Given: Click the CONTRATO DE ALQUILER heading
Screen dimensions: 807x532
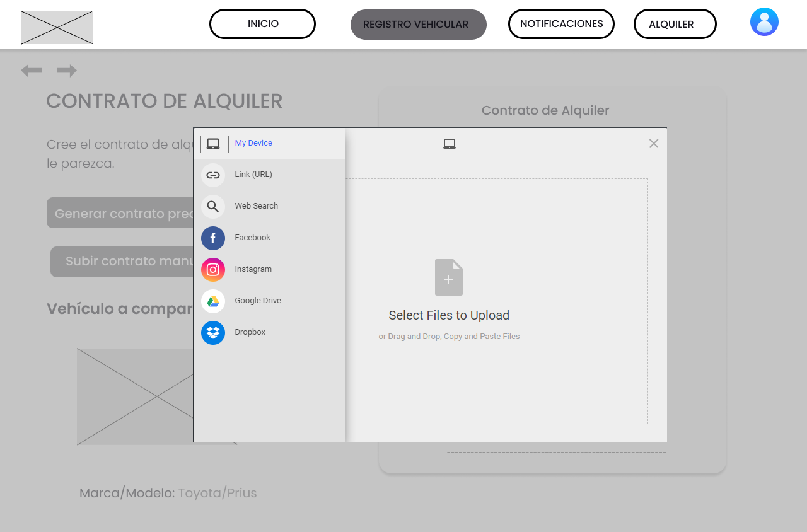Looking at the screenshot, I should click(x=165, y=101).
